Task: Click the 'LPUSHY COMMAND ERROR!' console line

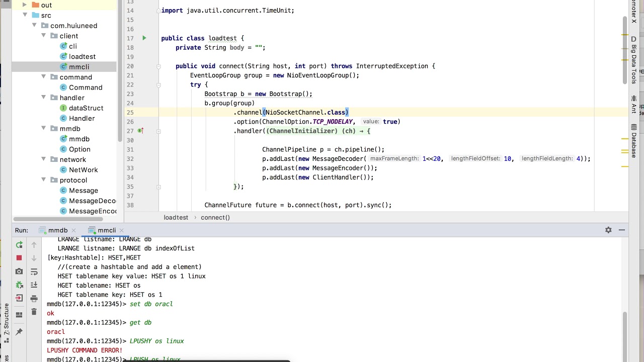Action: click(x=85, y=350)
